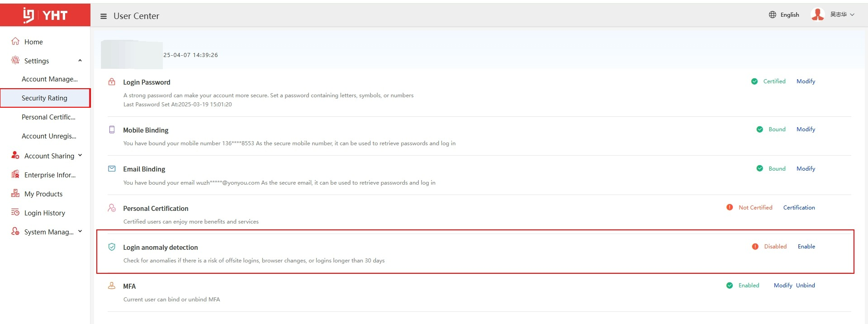The width and height of the screenshot is (868, 324).
Task: Click the Login History icon in sidebar
Action: pos(15,213)
